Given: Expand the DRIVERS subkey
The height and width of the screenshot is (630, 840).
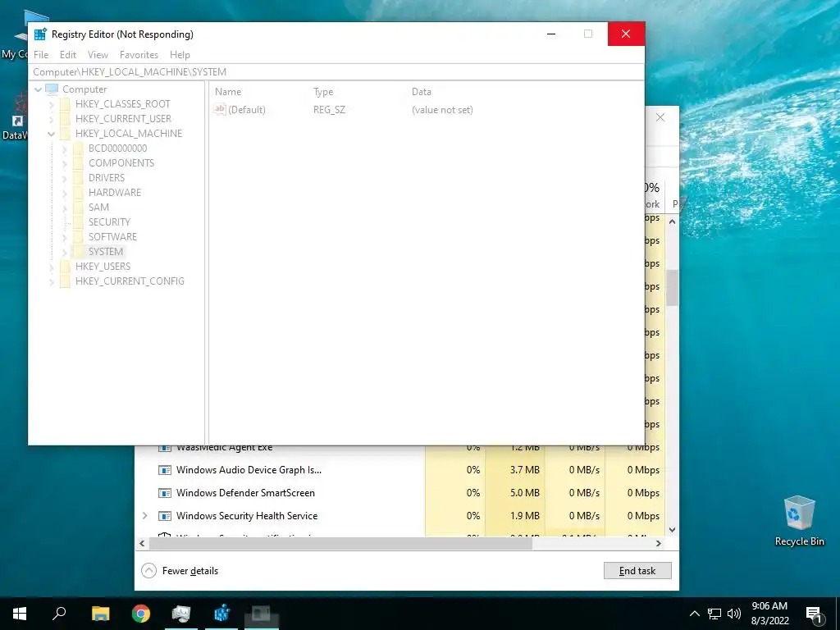Looking at the screenshot, I should tap(64, 178).
